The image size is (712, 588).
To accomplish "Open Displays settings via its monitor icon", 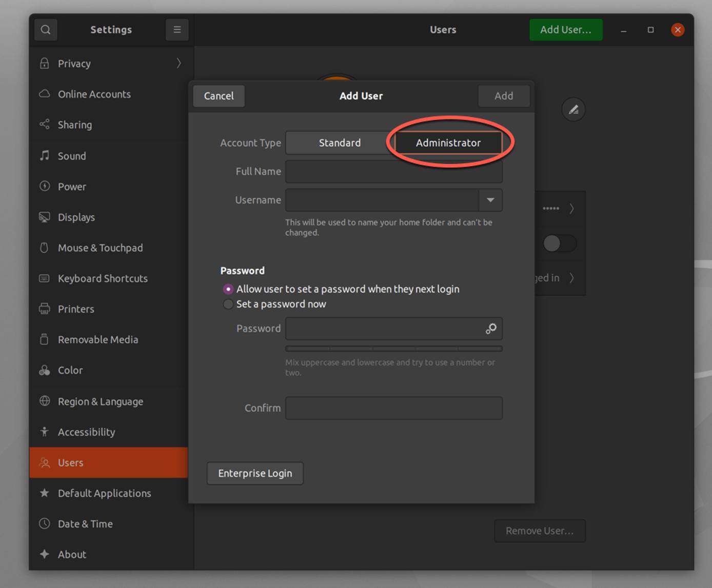I will 44,217.
